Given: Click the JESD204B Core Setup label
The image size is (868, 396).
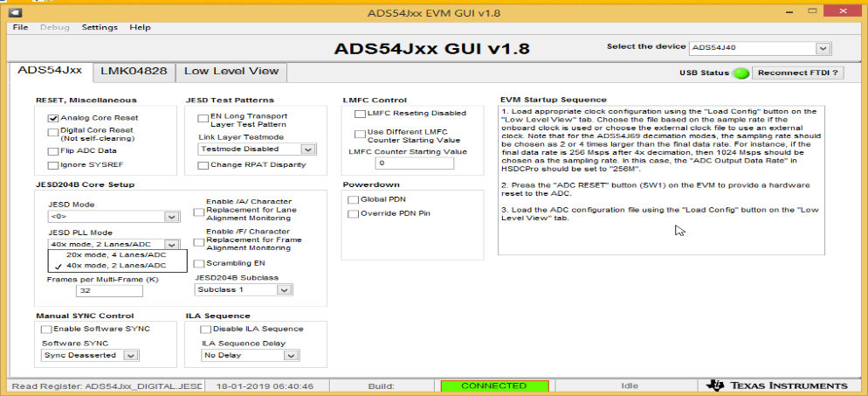Looking at the screenshot, I should [86, 184].
